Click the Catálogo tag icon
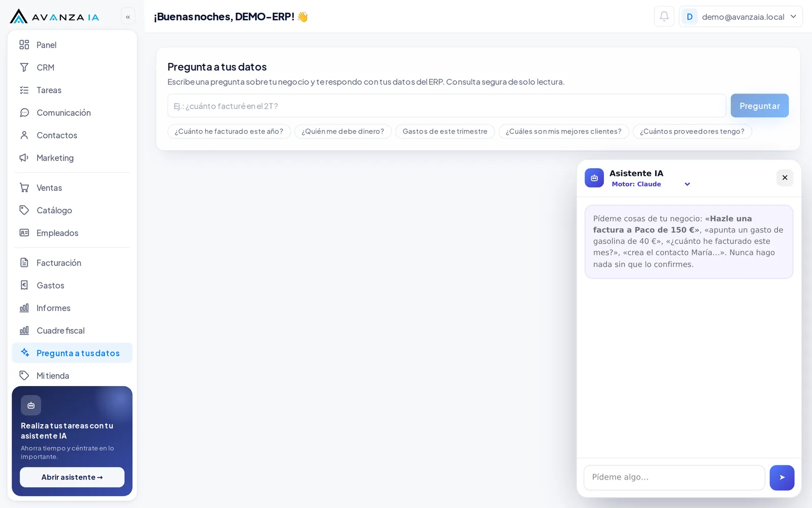The image size is (812, 508). [x=24, y=210]
